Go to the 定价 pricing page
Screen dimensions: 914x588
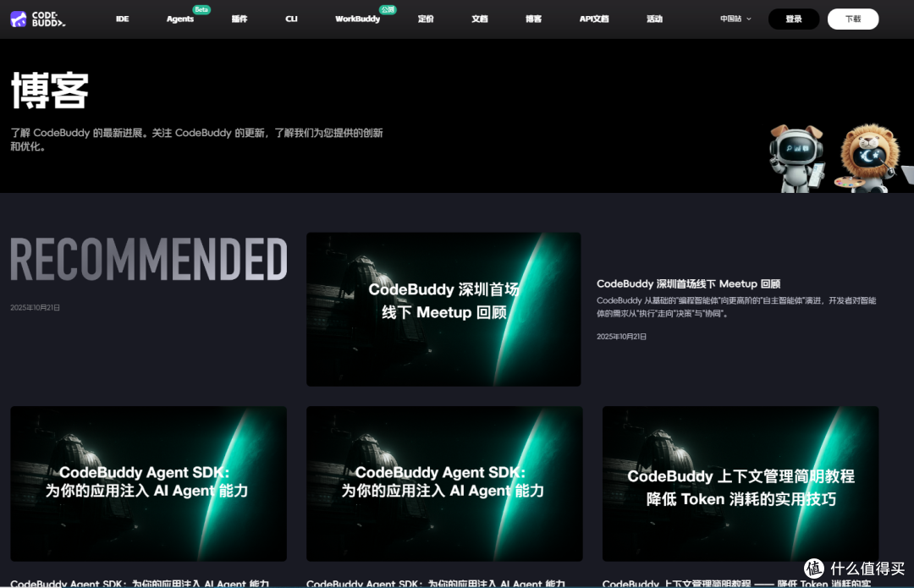tap(426, 19)
